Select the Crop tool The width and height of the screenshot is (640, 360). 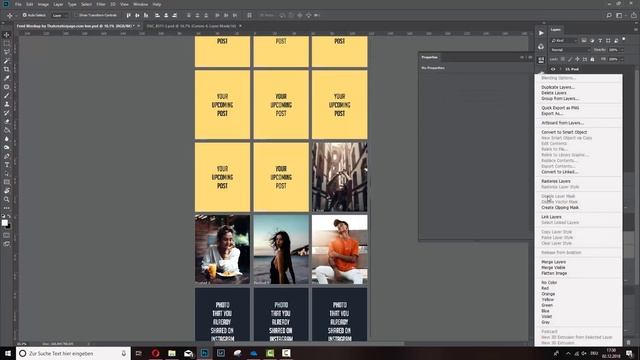click(x=7, y=69)
